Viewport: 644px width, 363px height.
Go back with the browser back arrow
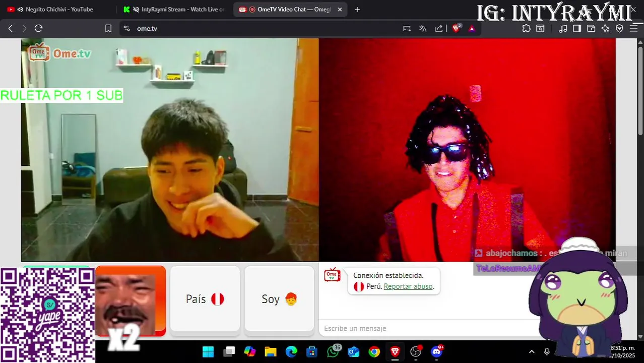tap(10, 28)
